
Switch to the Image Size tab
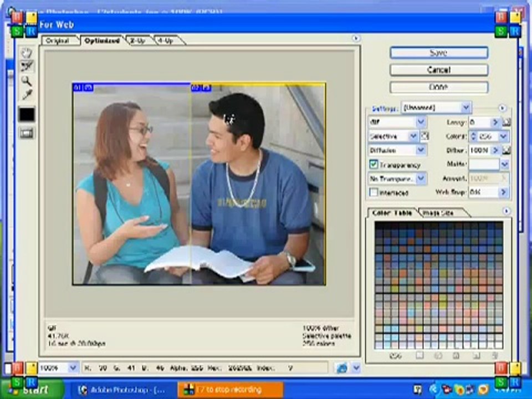[441, 213]
